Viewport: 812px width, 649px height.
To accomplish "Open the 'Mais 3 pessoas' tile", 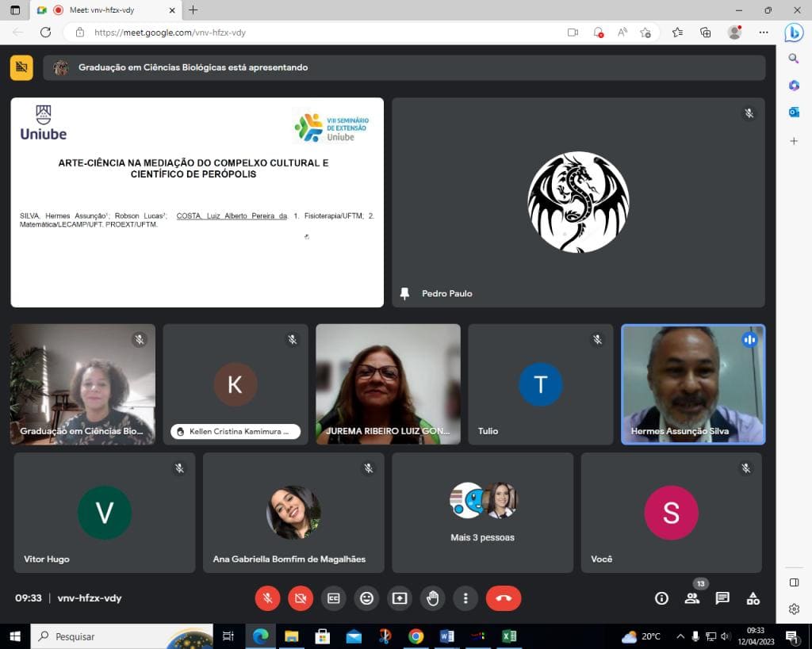I will click(483, 513).
